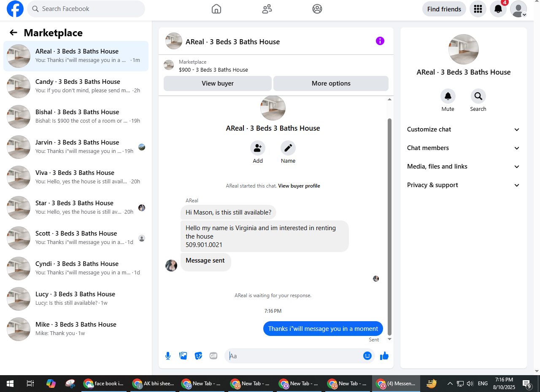This screenshot has height=392, width=540.
Task: Open account profile avatar menu
Action: (518, 9)
